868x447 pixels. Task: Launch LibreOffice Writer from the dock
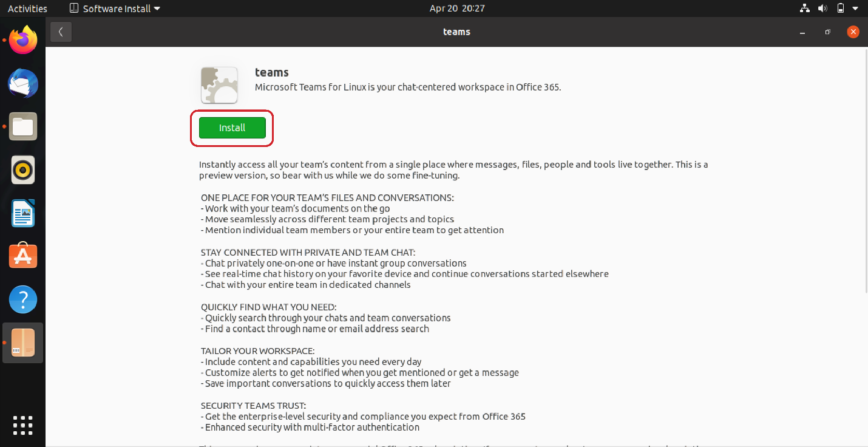pos(23,213)
